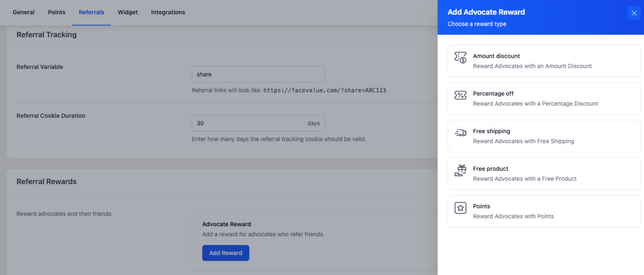
Task: Click the Points star icon
Action: [x=460, y=207]
